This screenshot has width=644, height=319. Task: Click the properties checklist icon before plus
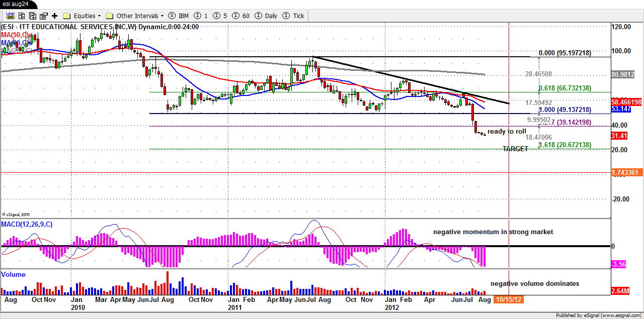pos(43,16)
